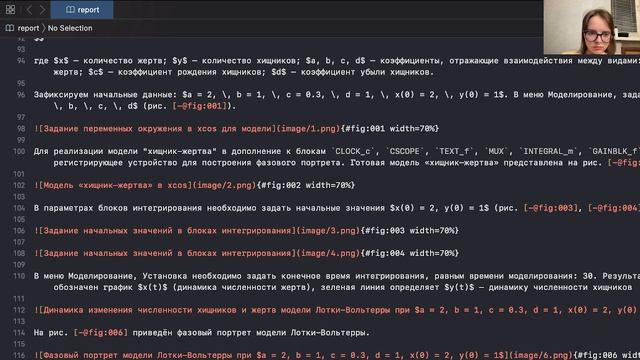Select line number 106 in gutter
The image size is (640, 360).
[x=19, y=231]
